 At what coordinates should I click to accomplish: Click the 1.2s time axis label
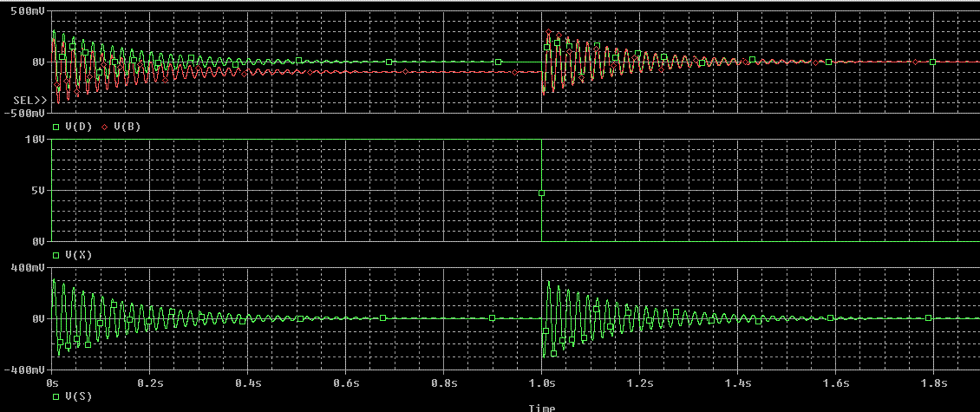pyautogui.click(x=640, y=382)
